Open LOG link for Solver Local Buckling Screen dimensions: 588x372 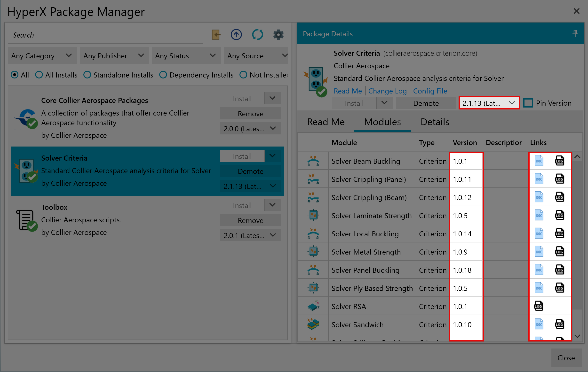point(559,233)
